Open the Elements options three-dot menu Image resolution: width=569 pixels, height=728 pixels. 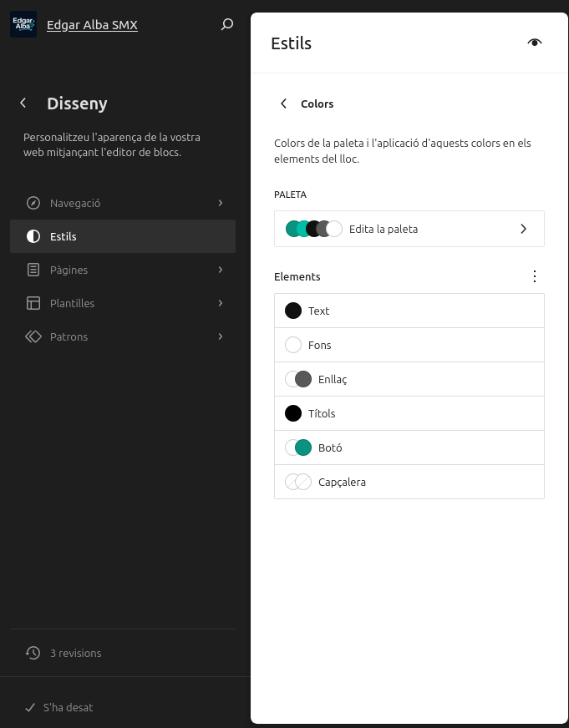click(x=535, y=276)
